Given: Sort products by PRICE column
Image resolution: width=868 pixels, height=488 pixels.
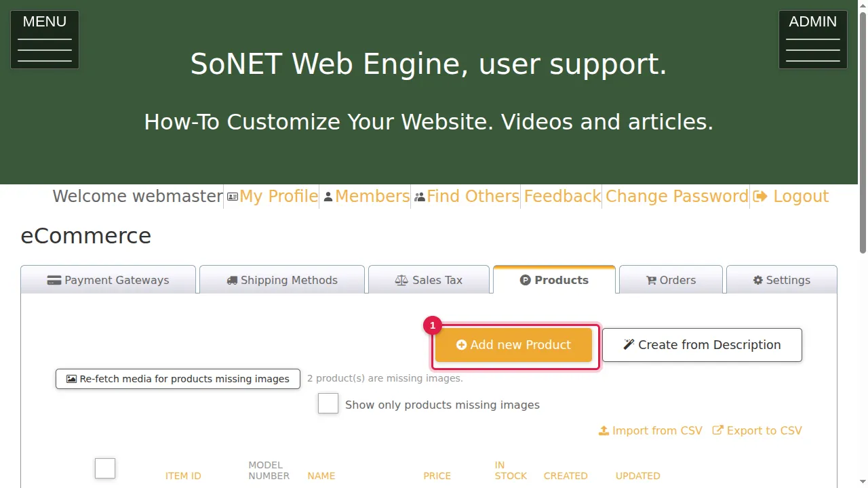Looking at the screenshot, I should point(437,476).
